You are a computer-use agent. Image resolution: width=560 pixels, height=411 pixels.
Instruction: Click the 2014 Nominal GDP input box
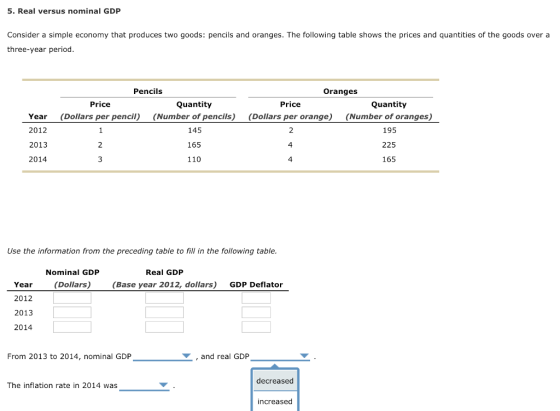coord(72,327)
